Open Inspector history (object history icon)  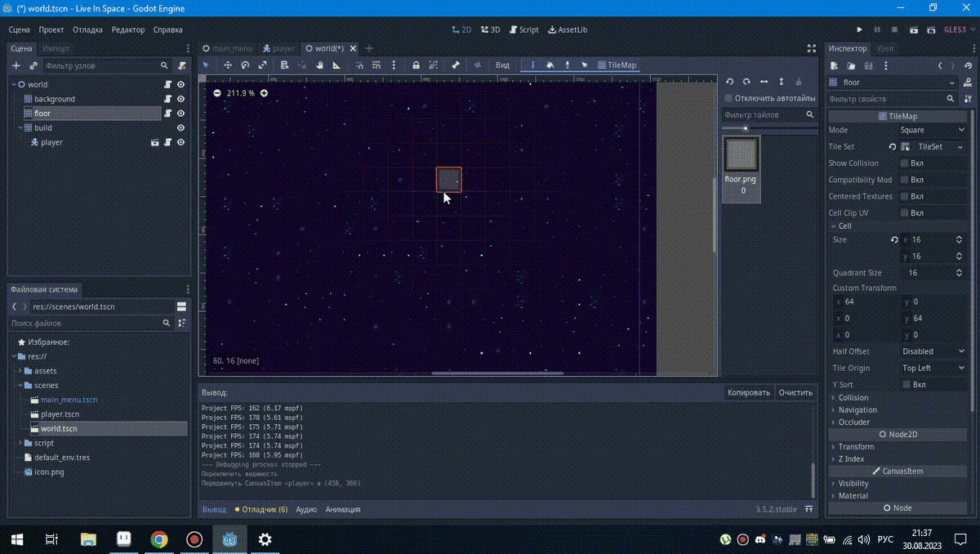point(968,65)
